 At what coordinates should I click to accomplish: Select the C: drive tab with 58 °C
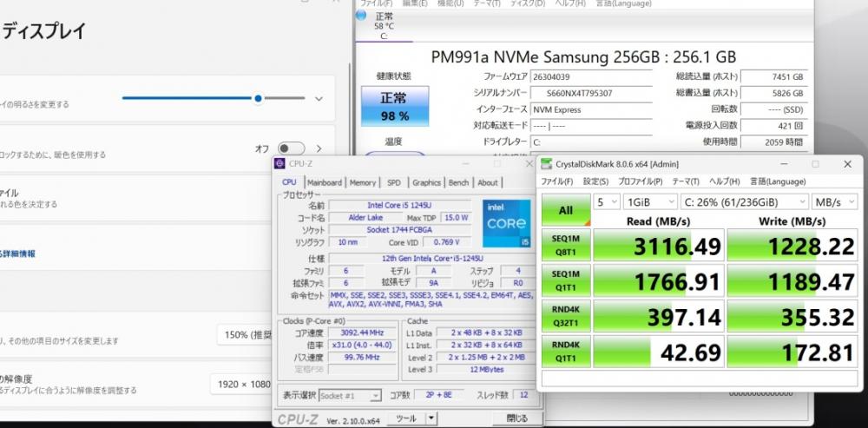(385, 26)
